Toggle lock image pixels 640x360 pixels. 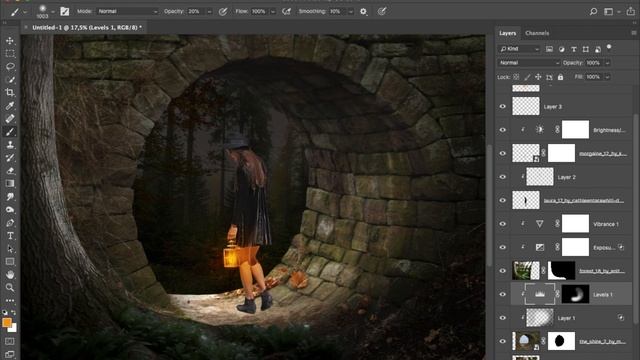(527, 77)
